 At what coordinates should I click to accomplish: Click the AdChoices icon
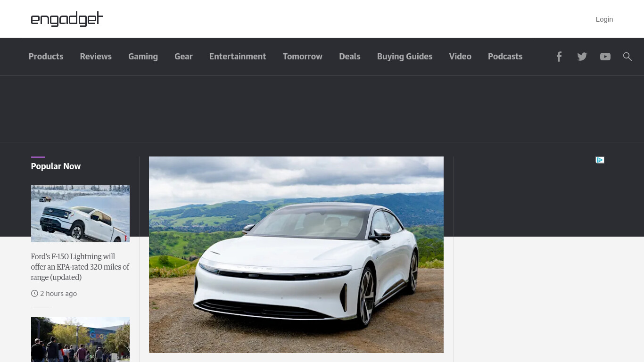pos(600,160)
